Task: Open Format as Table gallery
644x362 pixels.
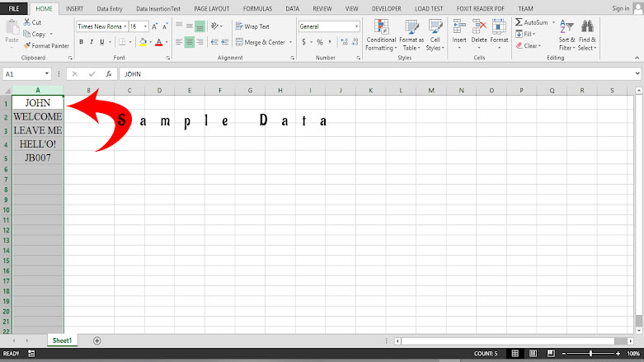Action: [x=411, y=35]
